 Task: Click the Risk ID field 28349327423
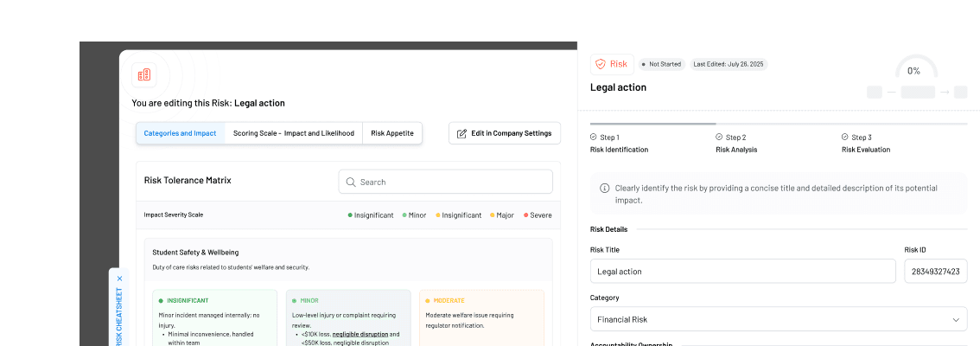936,272
